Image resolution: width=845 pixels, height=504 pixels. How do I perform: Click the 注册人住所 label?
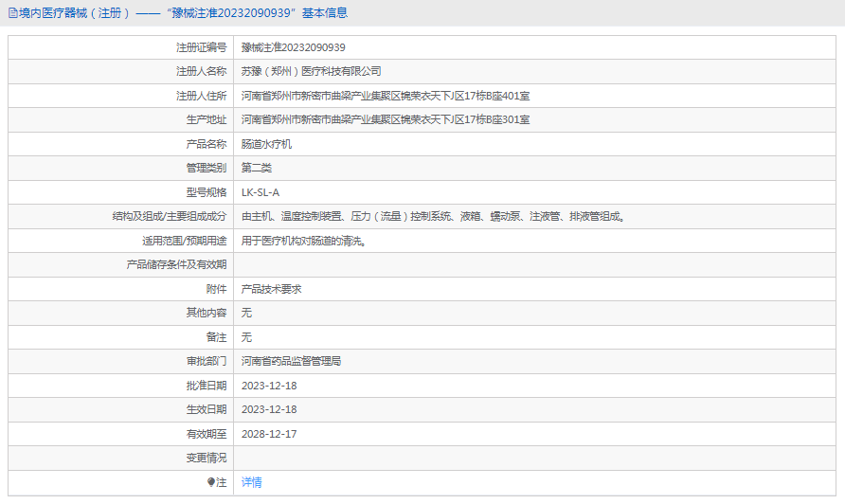point(202,96)
